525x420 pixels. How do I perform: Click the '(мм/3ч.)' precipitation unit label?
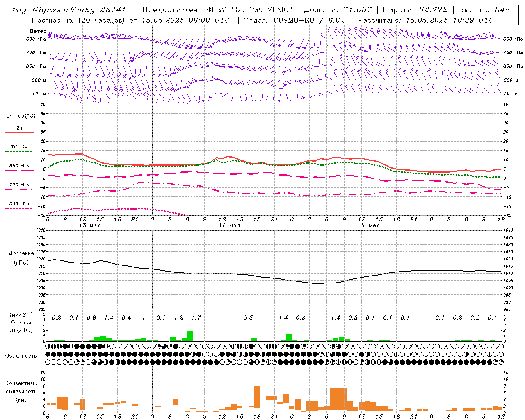point(21,315)
